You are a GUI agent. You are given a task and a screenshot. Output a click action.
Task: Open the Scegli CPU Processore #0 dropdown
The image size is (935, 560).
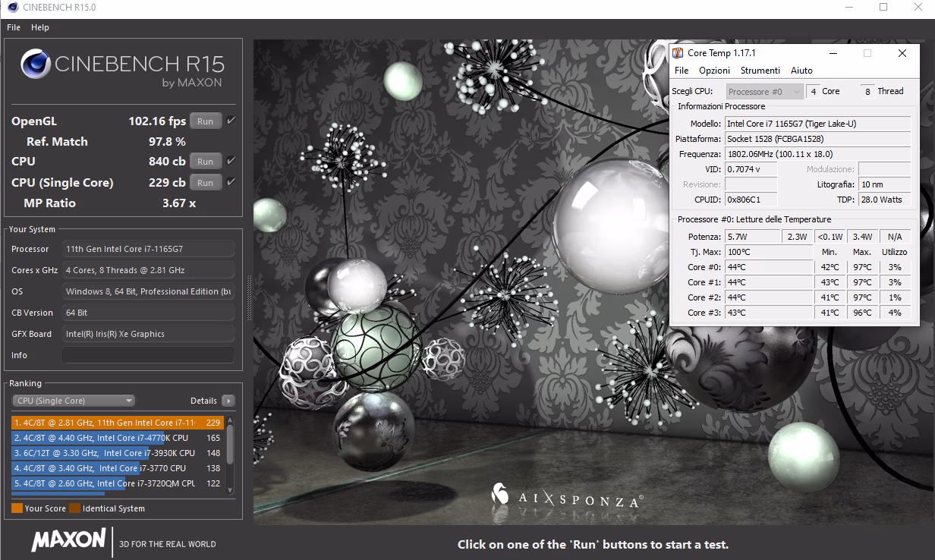tap(764, 92)
